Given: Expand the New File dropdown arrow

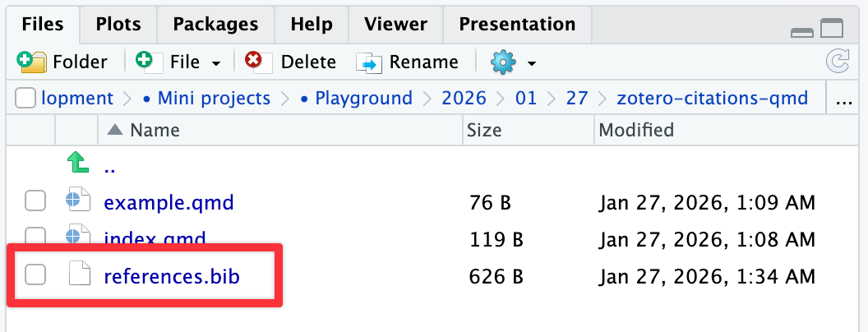Looking at the screenshot, I should point(216,63).
